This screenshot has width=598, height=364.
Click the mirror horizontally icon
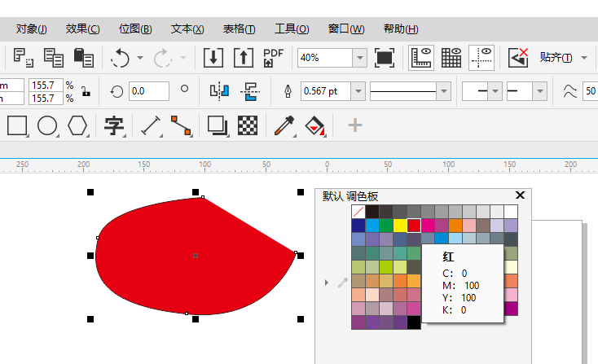(x=219, y=91)
